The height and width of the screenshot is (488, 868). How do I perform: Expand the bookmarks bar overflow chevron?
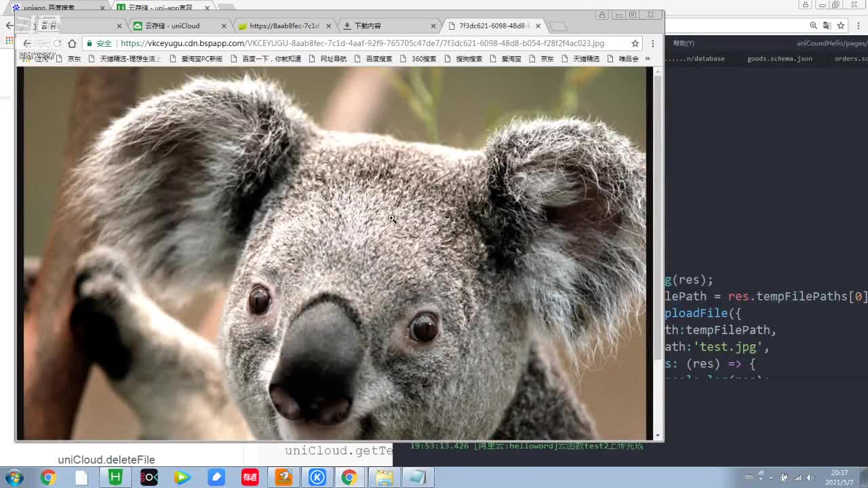[x=648, y=59]
